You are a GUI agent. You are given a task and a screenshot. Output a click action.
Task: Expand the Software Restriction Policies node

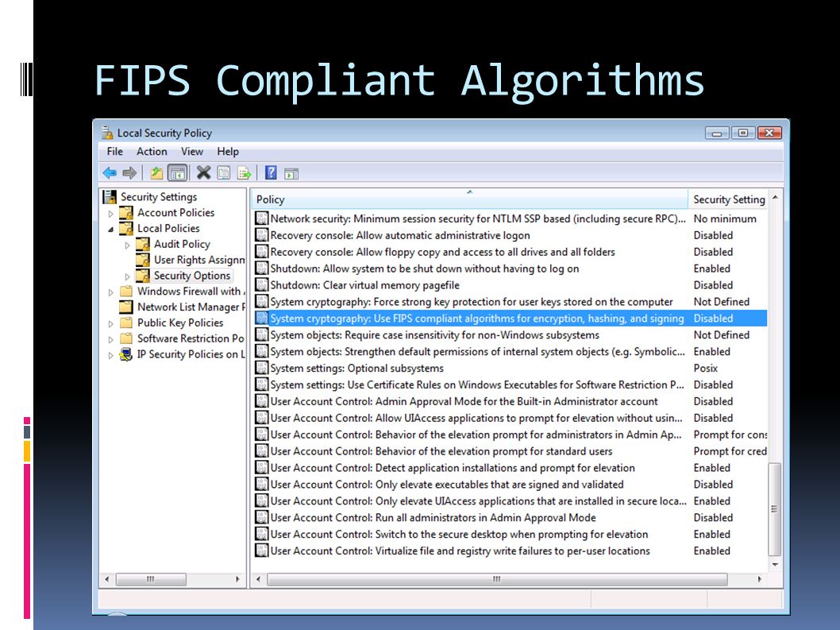click(x=111, y=339)
